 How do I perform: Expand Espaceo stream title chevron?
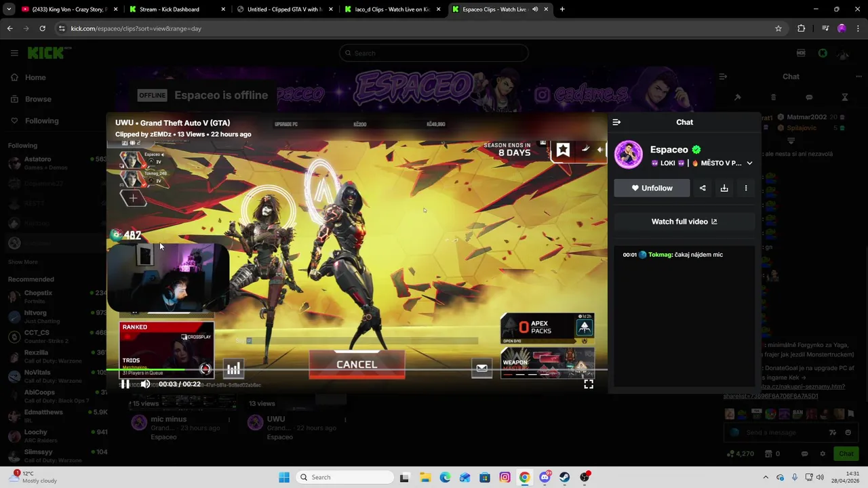tap(749, 163)
